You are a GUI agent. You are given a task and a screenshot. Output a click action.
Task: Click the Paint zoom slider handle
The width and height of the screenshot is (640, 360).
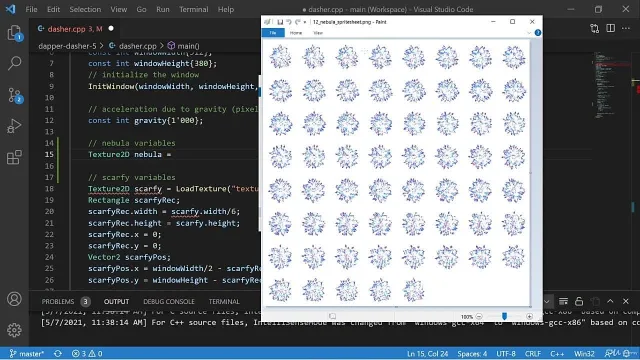504,316
